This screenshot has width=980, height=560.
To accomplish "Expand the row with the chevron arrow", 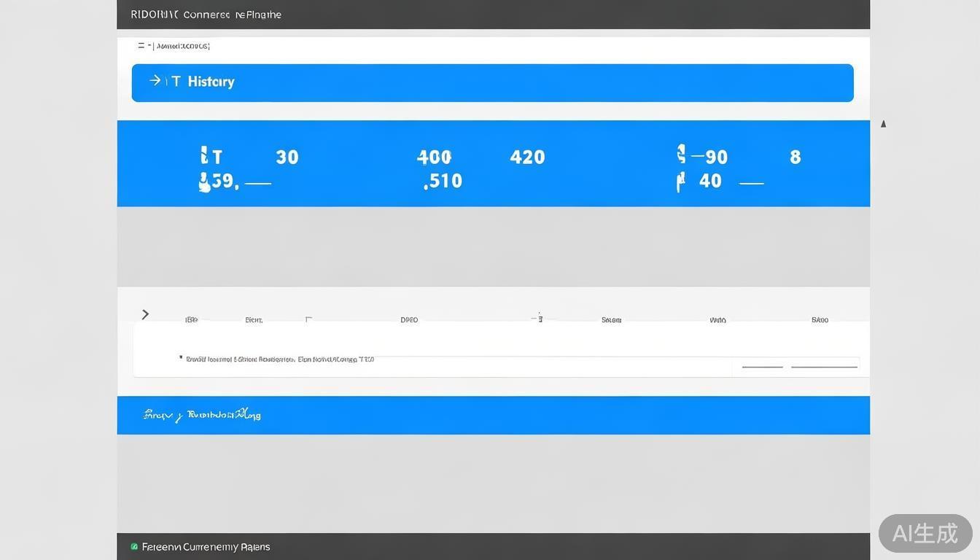I will click(x=145, y=314).
